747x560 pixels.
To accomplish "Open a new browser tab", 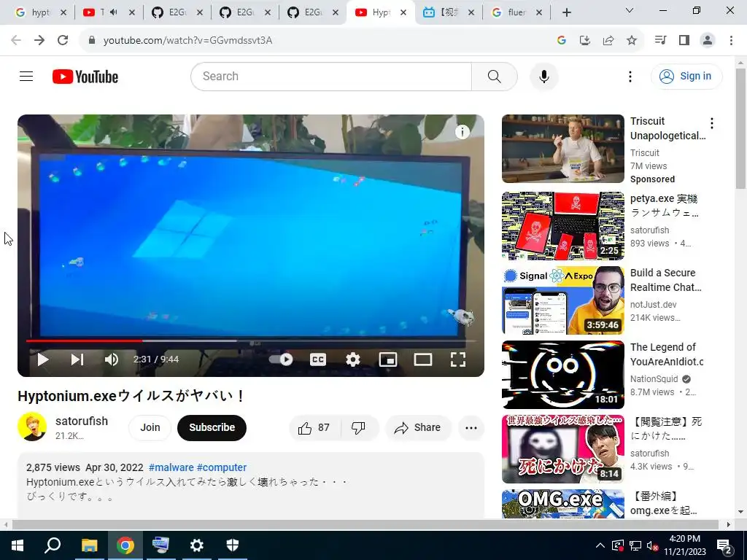I will [x=566, y=12].
